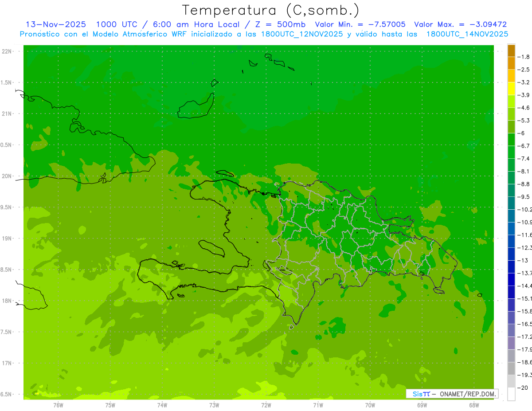Click the "20N" latitude tick label

[7, 176]
